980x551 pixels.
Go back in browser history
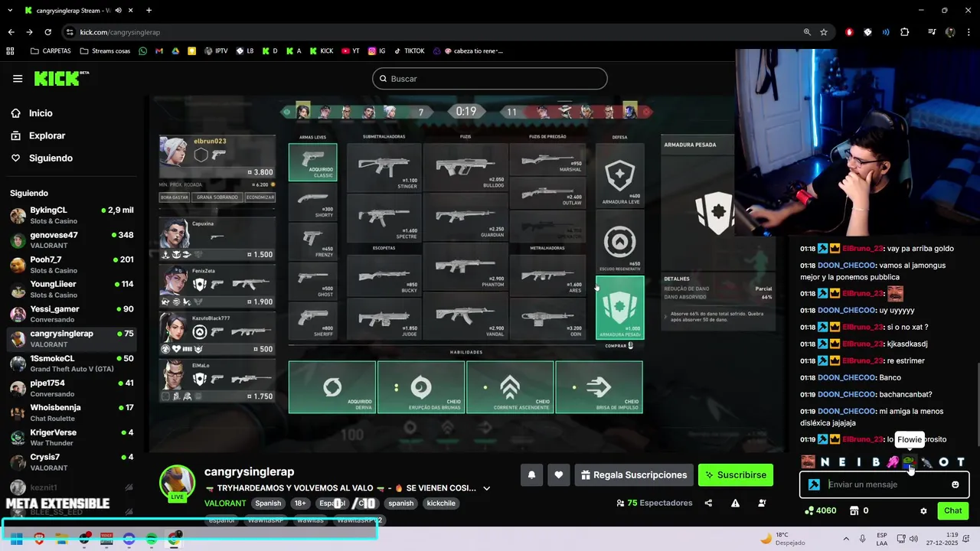(11, 32)
